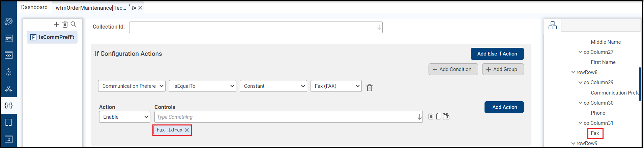Open the hooks sidebar icon

click(x=8, y=72)
